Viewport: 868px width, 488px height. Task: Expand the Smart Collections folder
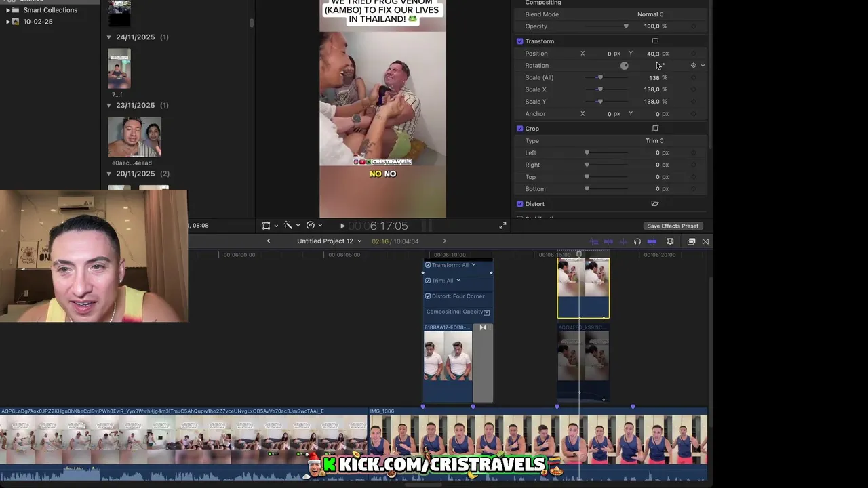pos(7,10)
